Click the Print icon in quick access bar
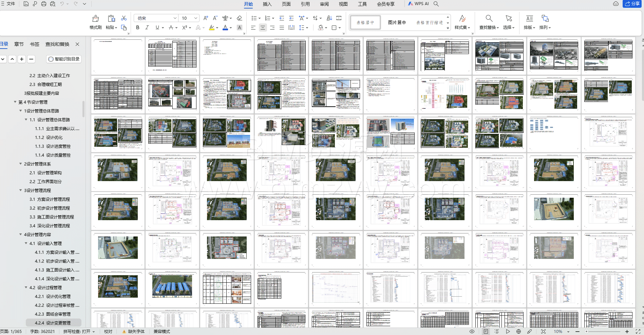This screenshot has height=335, width=644. [44, 4]
